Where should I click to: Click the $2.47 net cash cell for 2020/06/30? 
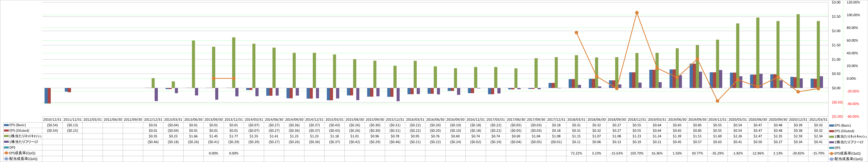[x=758, y=136]
